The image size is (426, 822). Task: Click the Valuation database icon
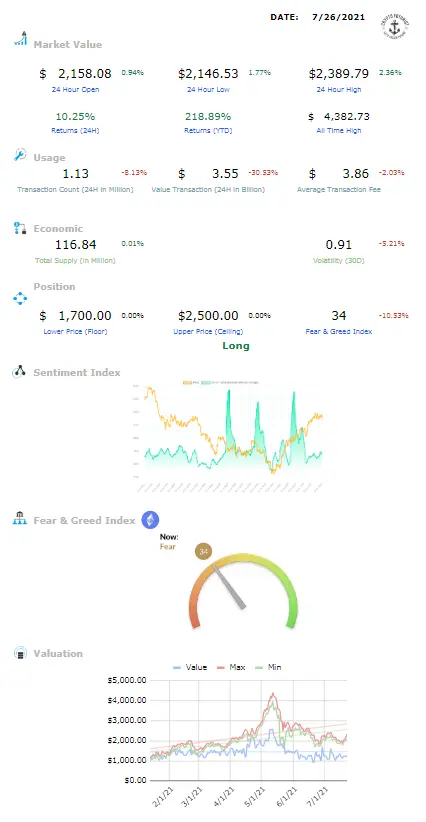tap(20, 654)
